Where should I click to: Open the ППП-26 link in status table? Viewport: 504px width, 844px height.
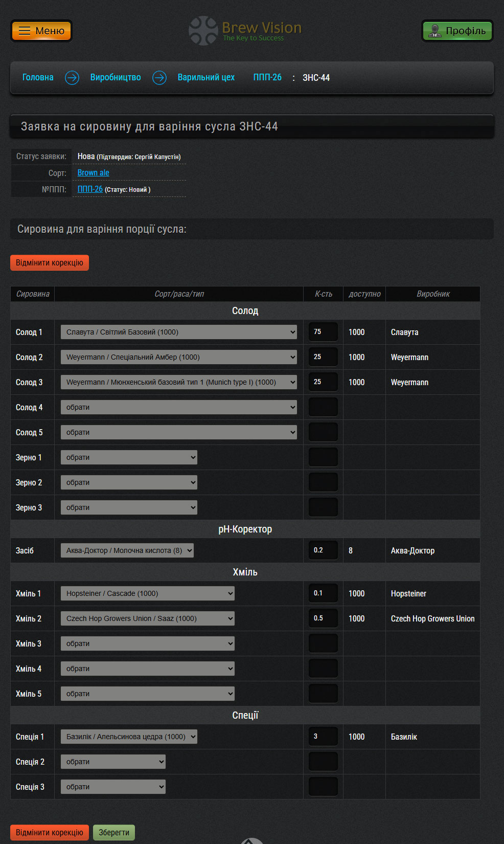(x=90, y=189)
